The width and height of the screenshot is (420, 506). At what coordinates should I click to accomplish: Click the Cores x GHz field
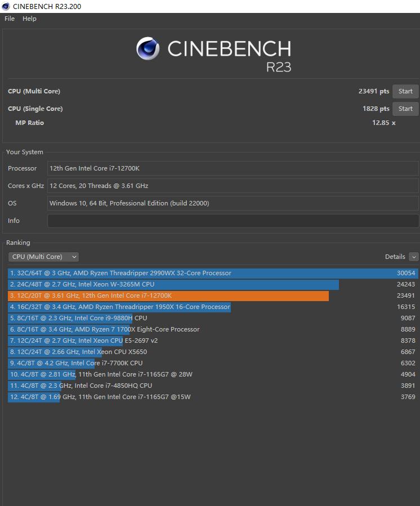[233, 186]
